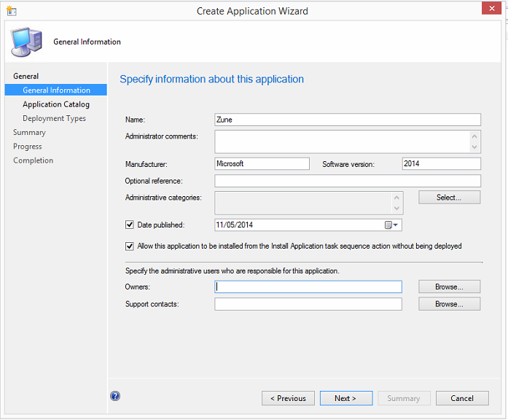This screenshot has width=508, height=420.
Task: Click the Software version field showing 2014
Action: click(x=441, y=163)
